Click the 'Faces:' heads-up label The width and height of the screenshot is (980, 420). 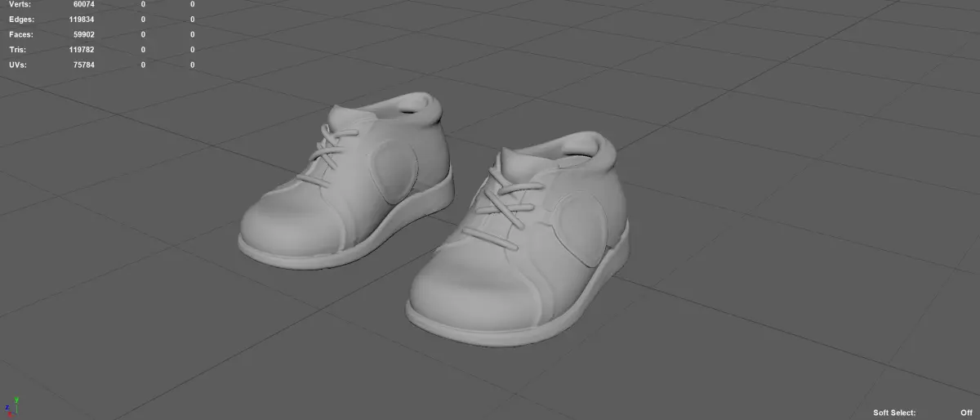(21, 34)
